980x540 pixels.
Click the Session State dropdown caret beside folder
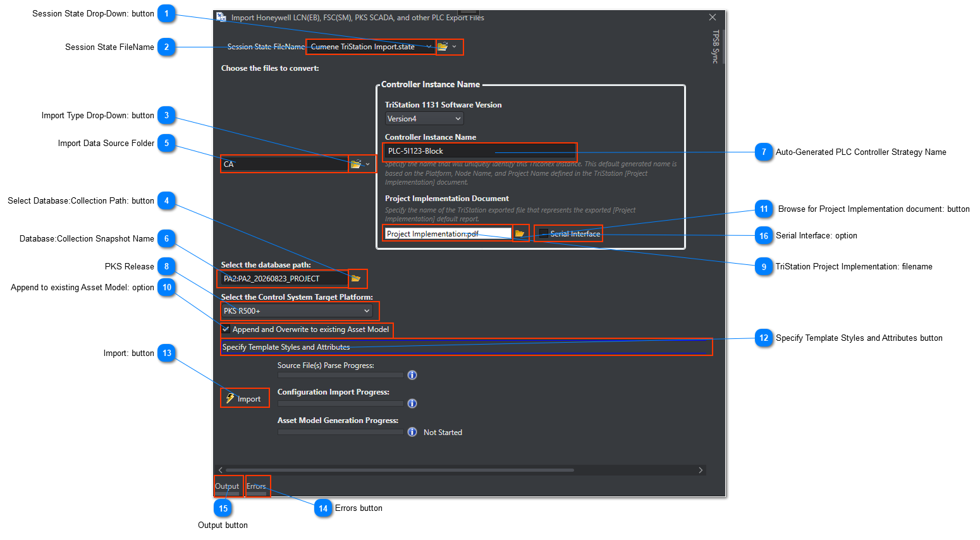pyautogui.click(x=454, y=47)
